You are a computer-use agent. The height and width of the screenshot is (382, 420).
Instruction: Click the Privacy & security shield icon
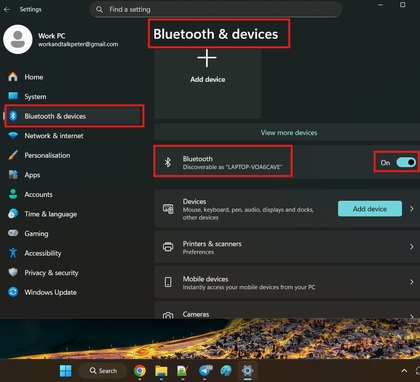pos(13,272)
